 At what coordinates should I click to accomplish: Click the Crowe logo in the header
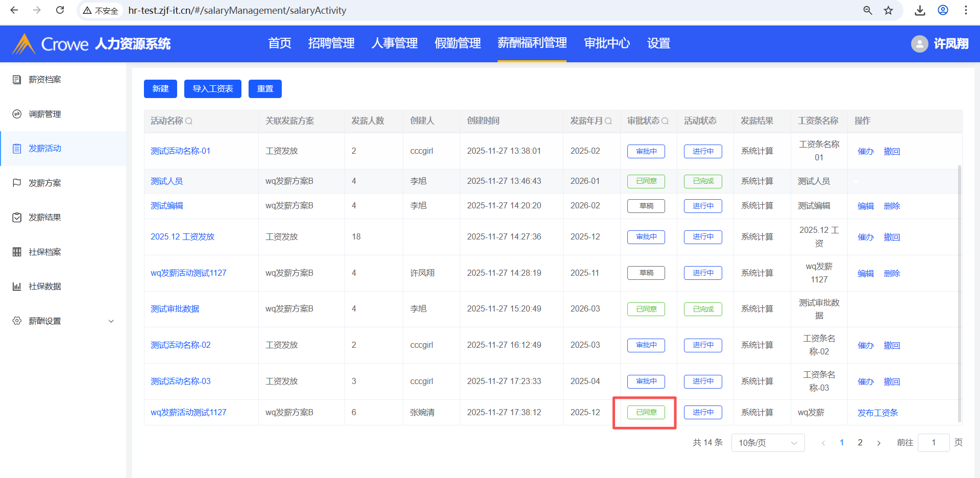50,44
